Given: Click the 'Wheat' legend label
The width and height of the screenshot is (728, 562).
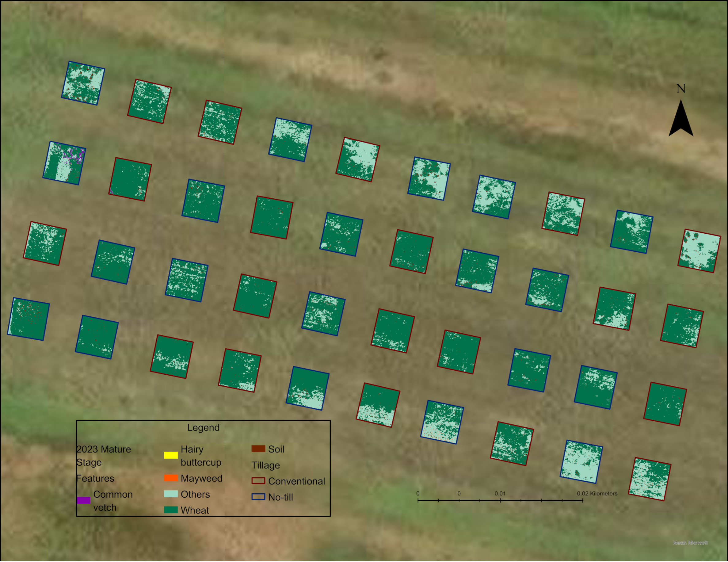Looking at the screenshot, I should [x=195, y=510].
